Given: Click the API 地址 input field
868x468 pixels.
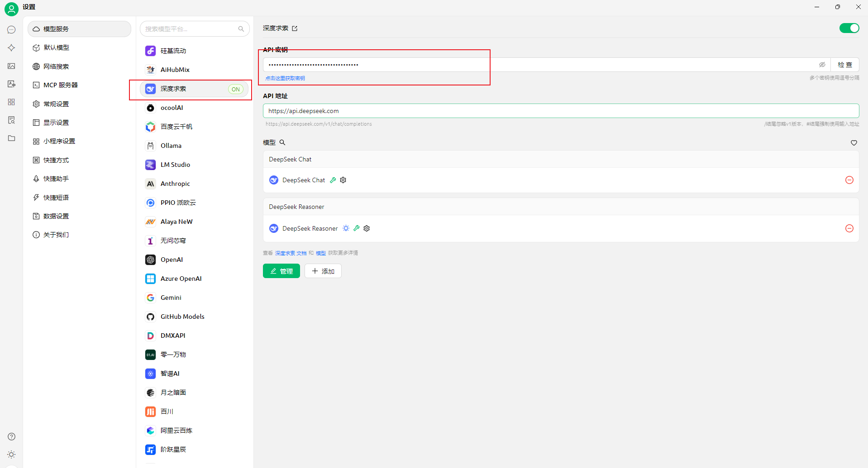Looking at the screenshot, I should 561,111.
